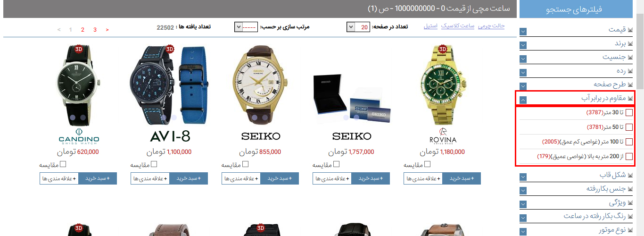Click the arrow icon beside برند filter
The image size is (644, 236).
coord(523,45)
